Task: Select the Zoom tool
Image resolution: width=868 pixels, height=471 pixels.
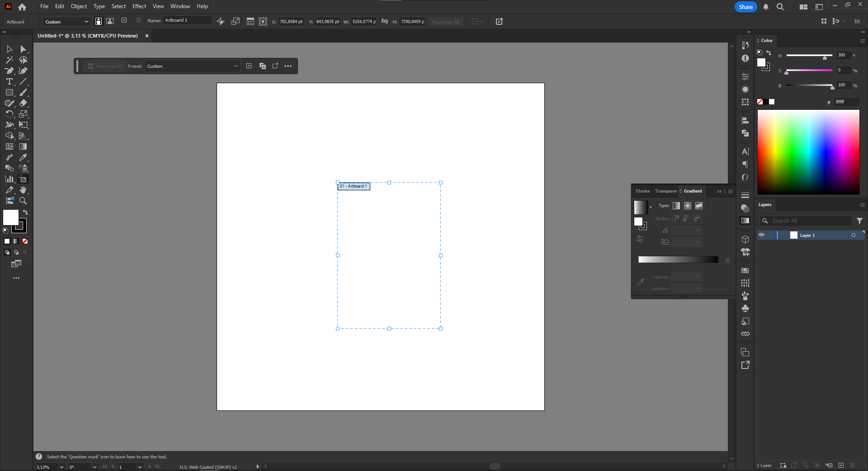Action: click(23, 201)
